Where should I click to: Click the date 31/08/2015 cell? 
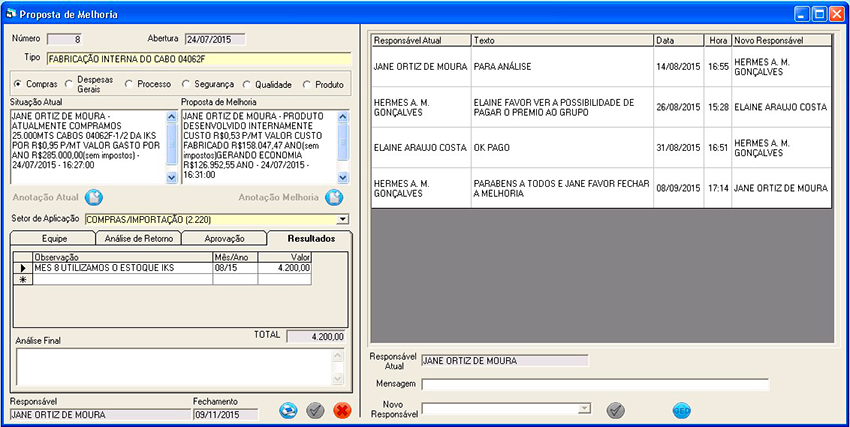[678, 147]
